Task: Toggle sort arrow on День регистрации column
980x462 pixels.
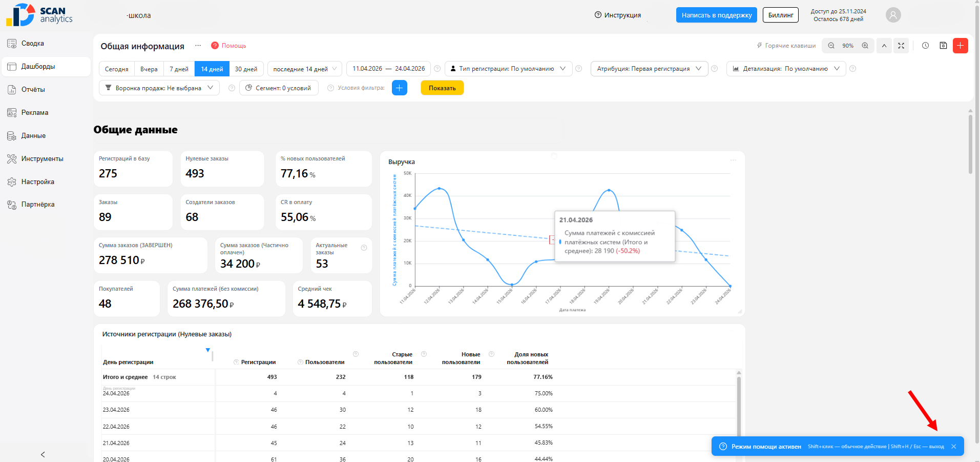Action: (207, 350)
